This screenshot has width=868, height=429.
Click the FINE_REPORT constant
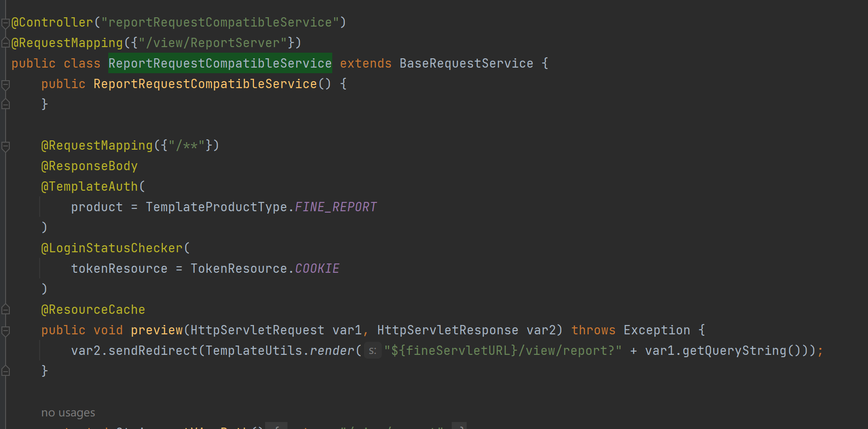336,207
